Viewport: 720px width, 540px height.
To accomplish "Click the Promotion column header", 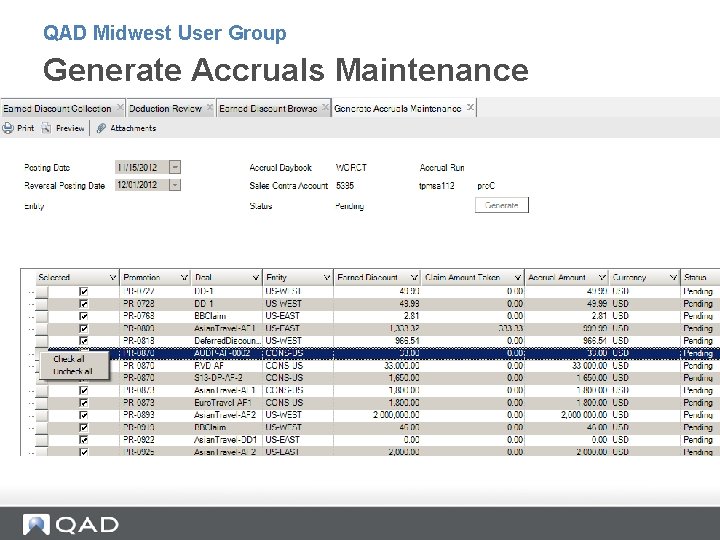I will 154,277.
